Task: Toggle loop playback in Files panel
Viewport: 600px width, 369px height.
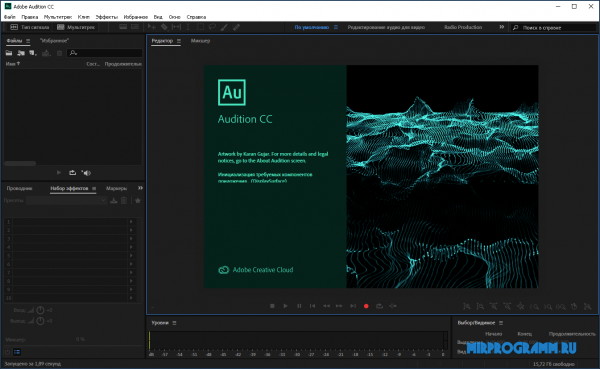Action: (x=72, y=173)
